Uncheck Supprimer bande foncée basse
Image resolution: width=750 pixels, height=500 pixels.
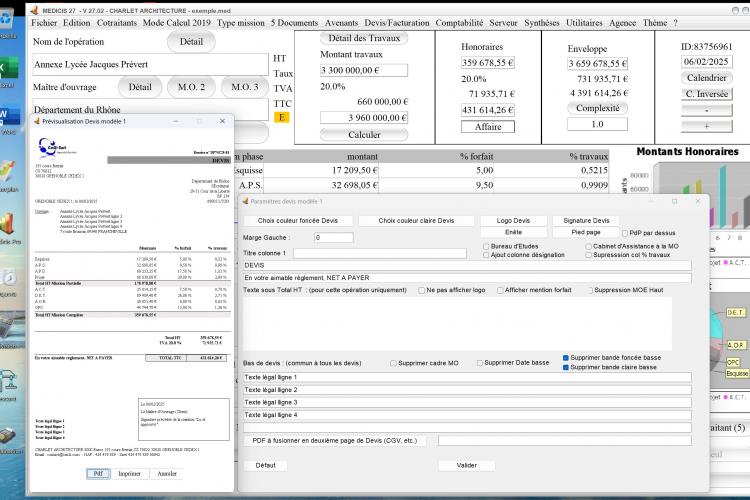coord(566,358)
